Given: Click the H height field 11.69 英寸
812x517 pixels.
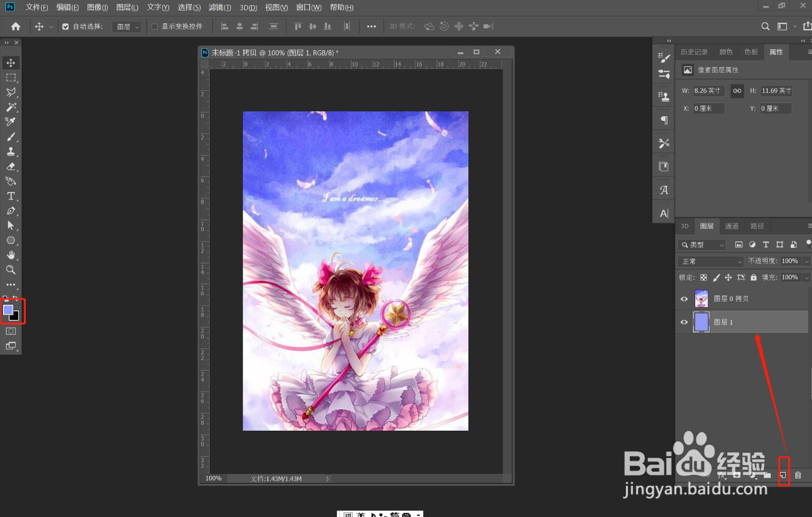Looking at the screenshot, I should coord(776,90).
